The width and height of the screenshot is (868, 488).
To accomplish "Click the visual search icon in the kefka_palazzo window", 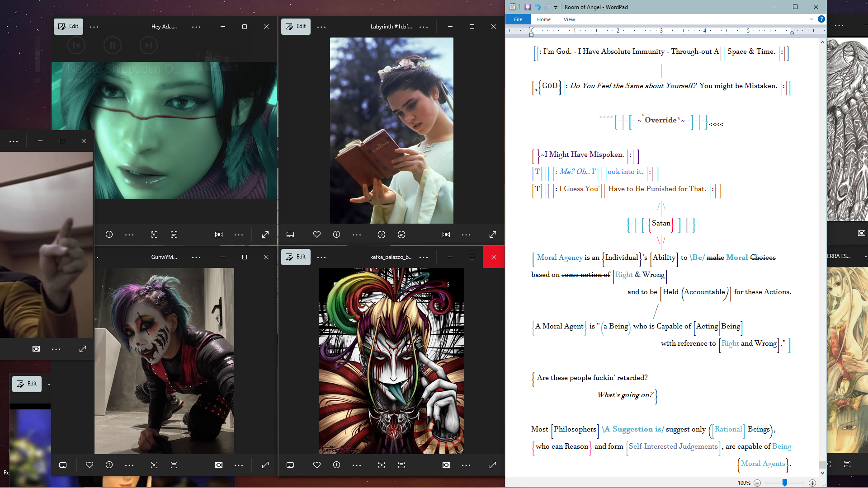I will click(x=381, y=465).
